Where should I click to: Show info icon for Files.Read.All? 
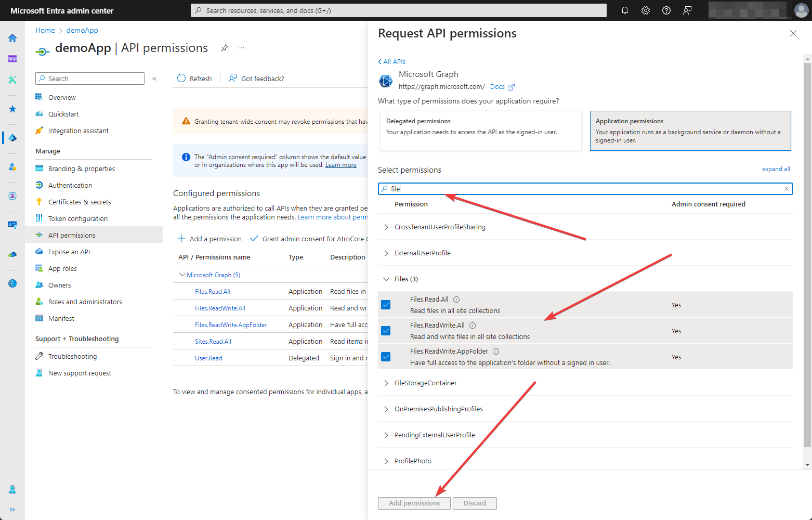456,300
